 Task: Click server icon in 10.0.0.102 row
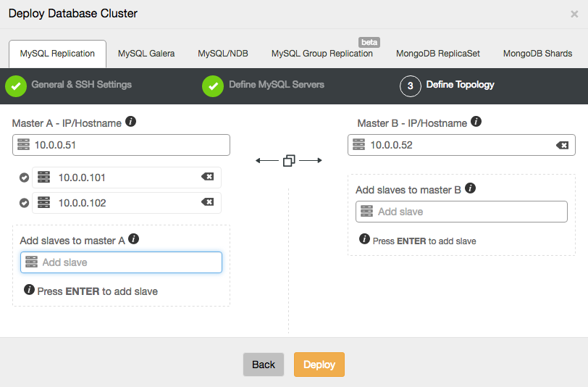[x=44, y=203]
